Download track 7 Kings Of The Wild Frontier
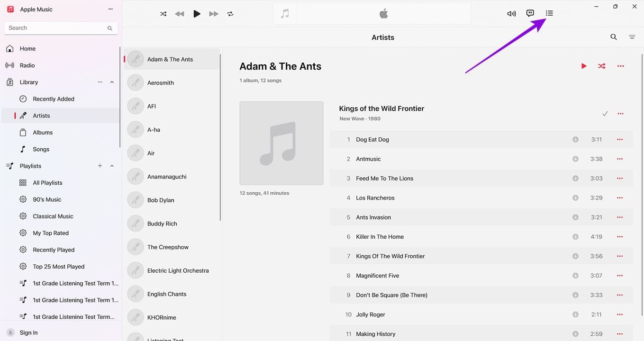This screenshot has width=644, height=341. click(575, 256)
